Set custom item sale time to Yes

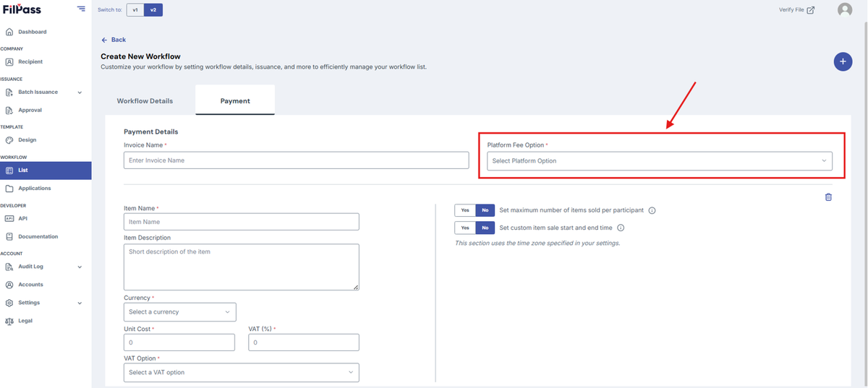[465, 228]
